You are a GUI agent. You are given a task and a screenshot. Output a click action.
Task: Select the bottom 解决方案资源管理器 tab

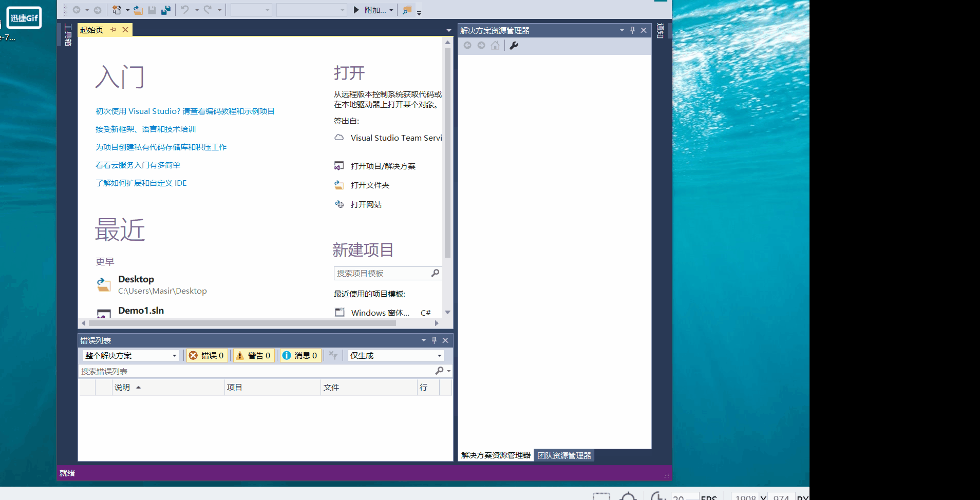coord(496,455)
